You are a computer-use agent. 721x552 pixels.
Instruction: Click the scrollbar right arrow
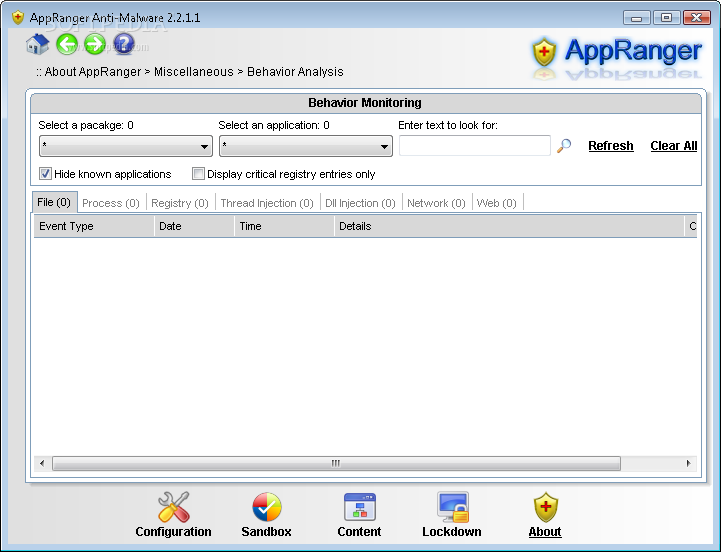tap(688, 463)
